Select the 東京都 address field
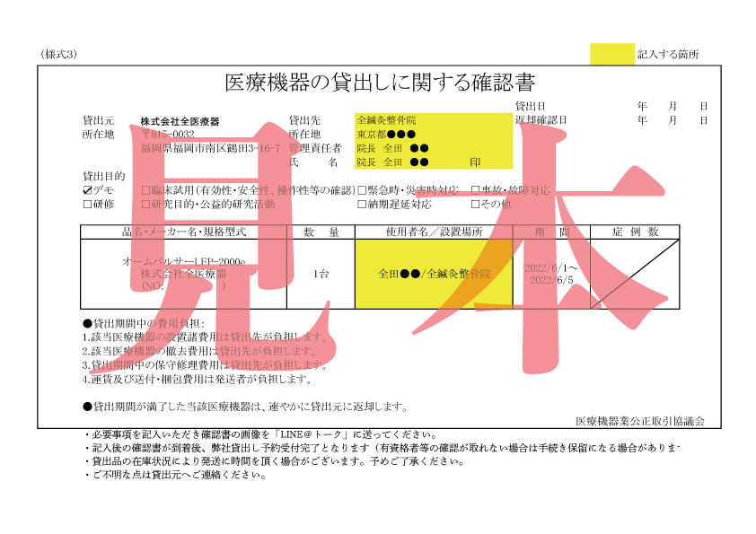This screenshot has height=534, width=756. pyautogui.click(x=433, y=134)
